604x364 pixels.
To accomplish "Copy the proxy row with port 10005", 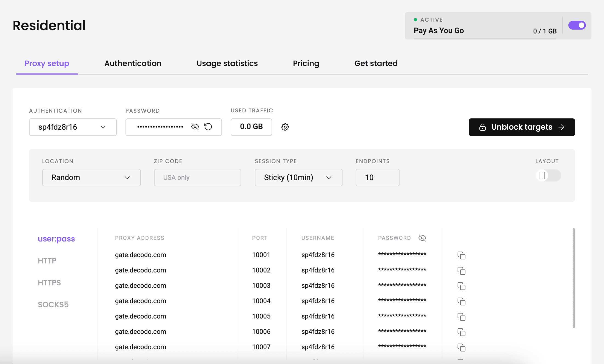I will pos(461,317).
